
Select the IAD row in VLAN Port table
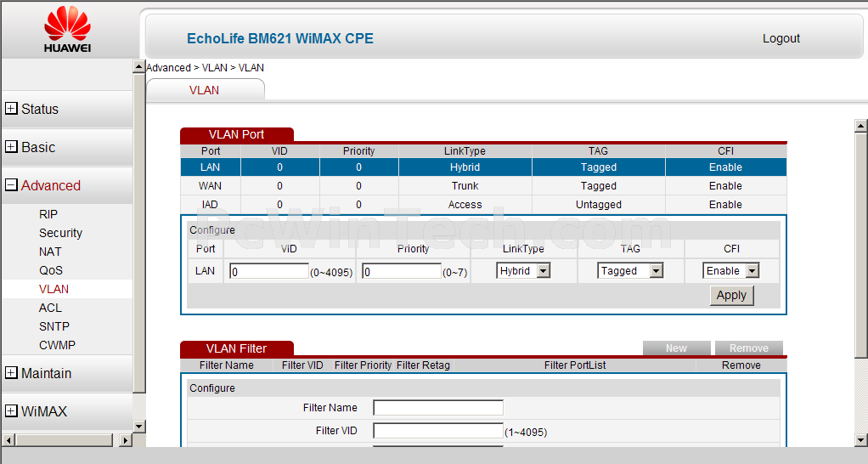point(483,204)
